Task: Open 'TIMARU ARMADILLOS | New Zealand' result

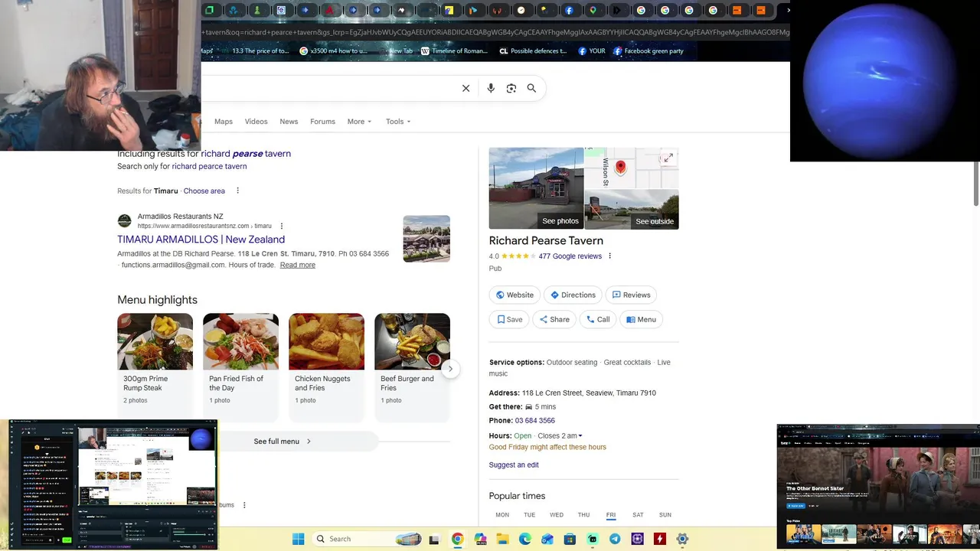Action: click(x=201, y=240)
